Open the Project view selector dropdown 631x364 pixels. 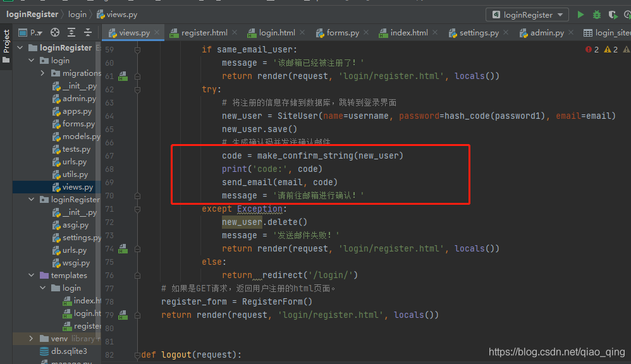30,33
